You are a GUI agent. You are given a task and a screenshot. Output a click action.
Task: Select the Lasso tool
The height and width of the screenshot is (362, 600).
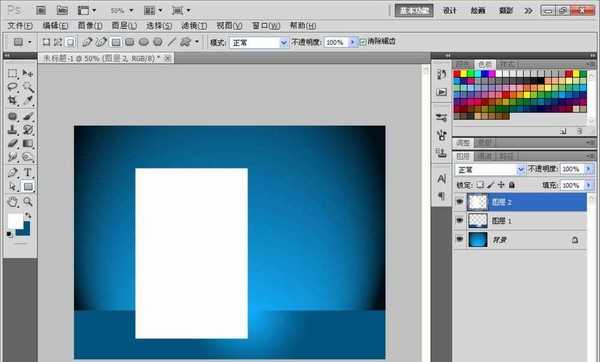(x=13, y=87)
